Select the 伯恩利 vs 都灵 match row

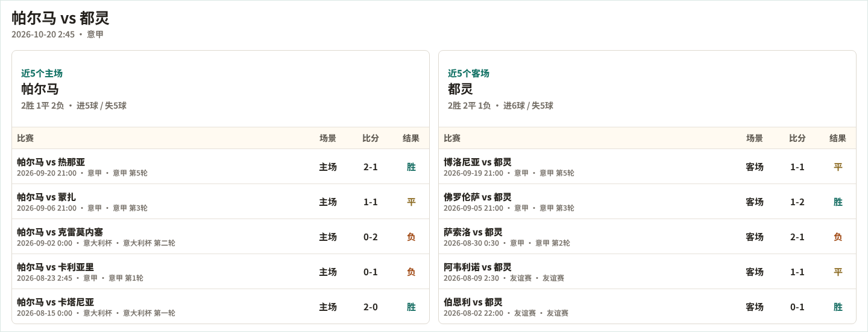click(x=647, y=307)
